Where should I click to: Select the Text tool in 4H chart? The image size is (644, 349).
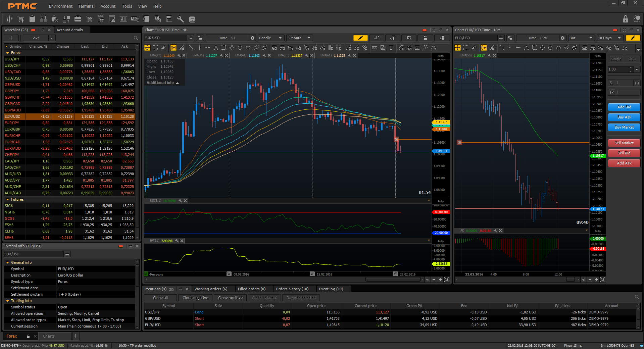coord(391,48)
